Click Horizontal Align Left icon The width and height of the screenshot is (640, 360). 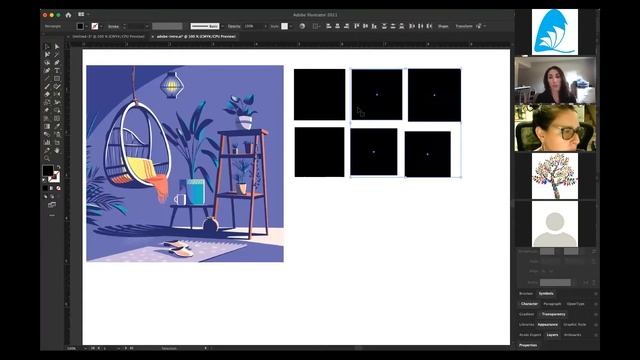click(x=329, y=26)
